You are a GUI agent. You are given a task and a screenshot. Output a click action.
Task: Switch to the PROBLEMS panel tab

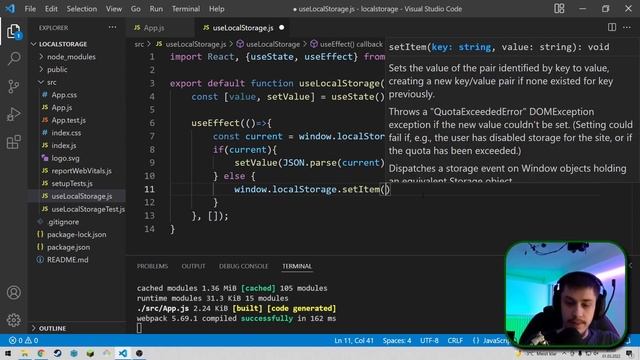(152, 266)
